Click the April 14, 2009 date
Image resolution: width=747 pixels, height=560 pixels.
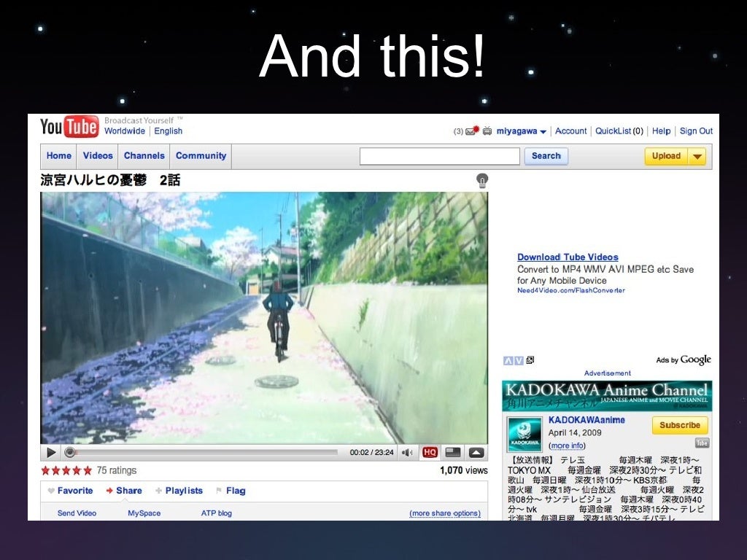(x=575, y=433)
